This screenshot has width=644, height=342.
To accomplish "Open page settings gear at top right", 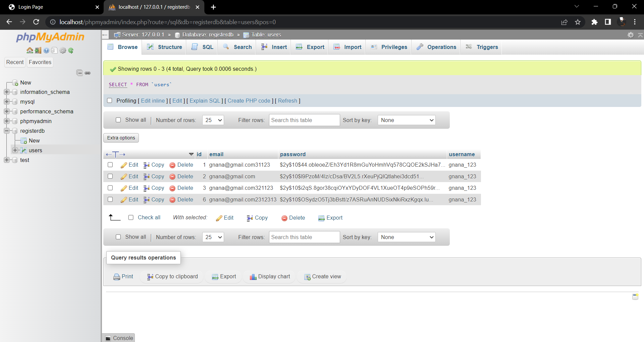I will point(631,35).
